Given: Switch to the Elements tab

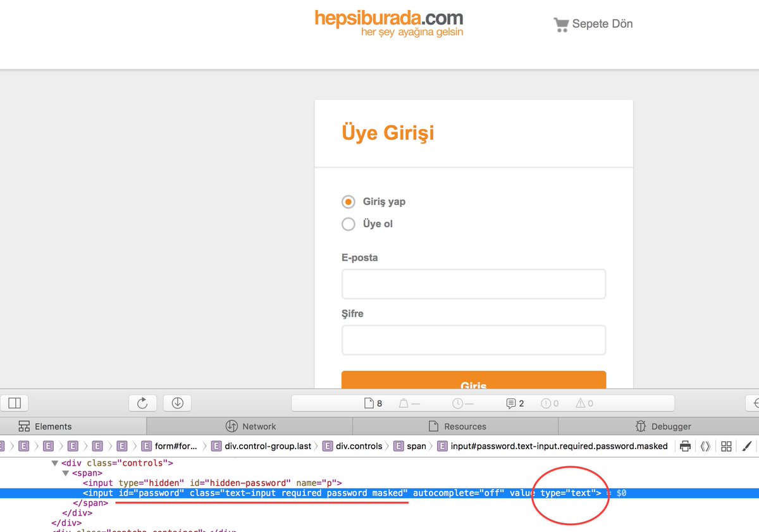Looking at the screenshot, I should click(x=73, y=426).
